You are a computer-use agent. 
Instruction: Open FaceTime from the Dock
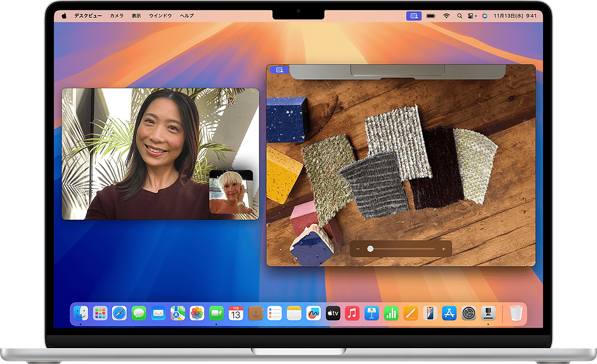[x=216, y=313]
